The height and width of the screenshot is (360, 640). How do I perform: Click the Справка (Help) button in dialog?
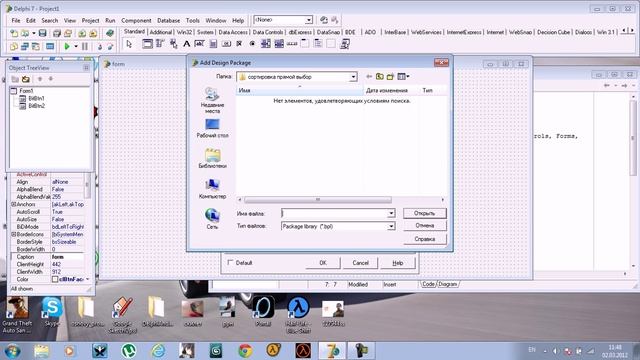[424, 239]
